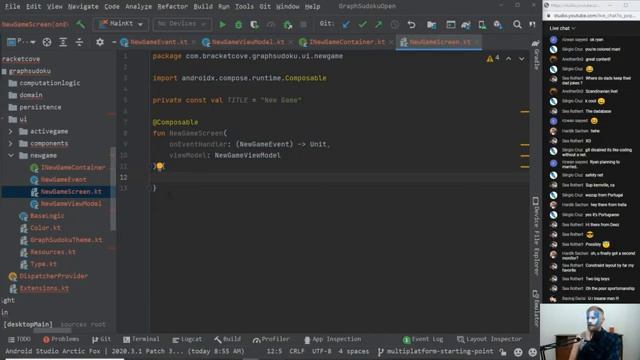
Task: Open the Event Log
Action: pos(423,339)
